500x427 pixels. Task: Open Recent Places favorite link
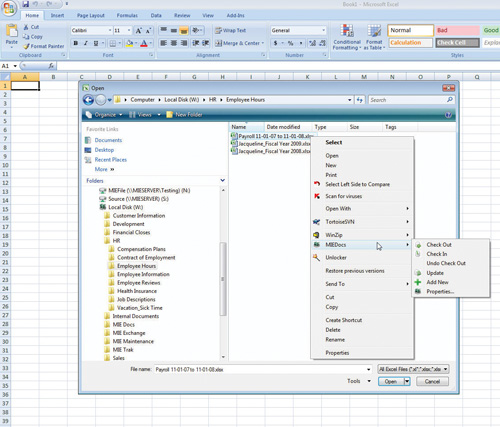[110, 160]
